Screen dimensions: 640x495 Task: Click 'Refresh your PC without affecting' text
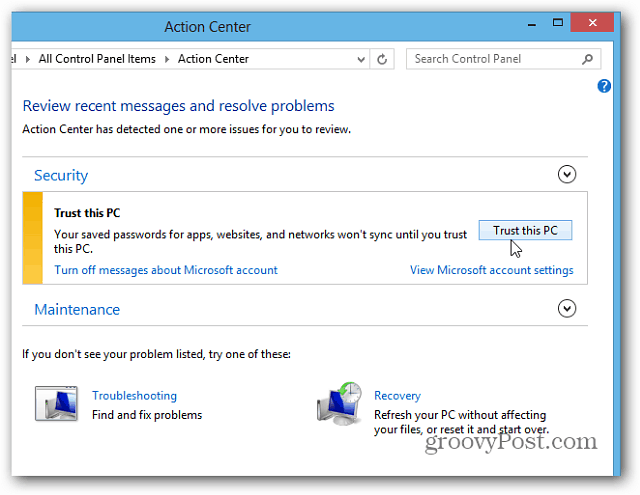[460, 415]
